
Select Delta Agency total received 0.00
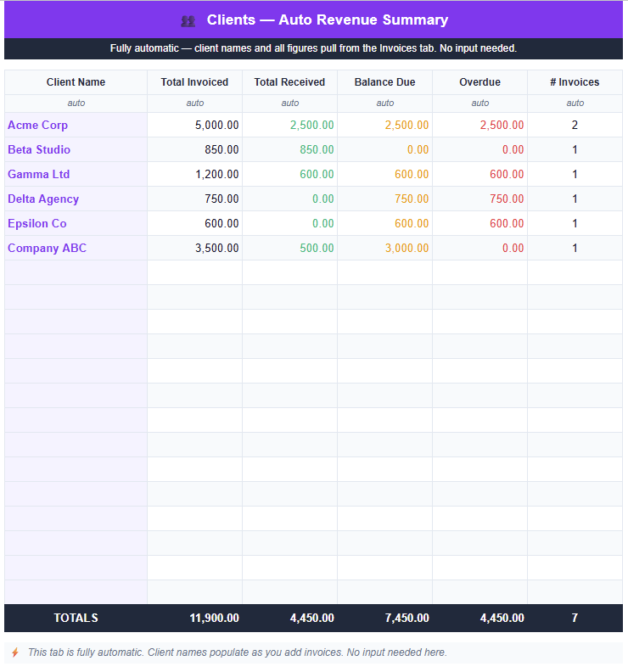click(x=323, y=199)
